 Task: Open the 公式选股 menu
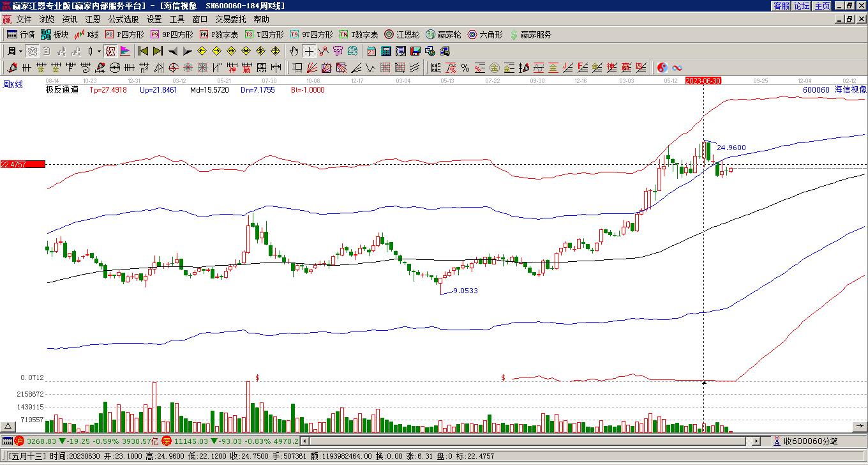point(123,20)
